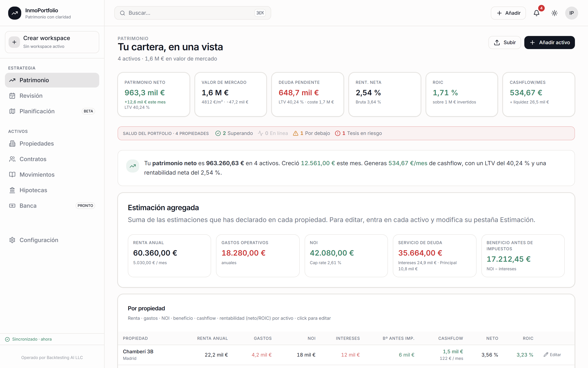
Task: Click the Renta Anual 60.360,00 € card
Action: (169, 256)
